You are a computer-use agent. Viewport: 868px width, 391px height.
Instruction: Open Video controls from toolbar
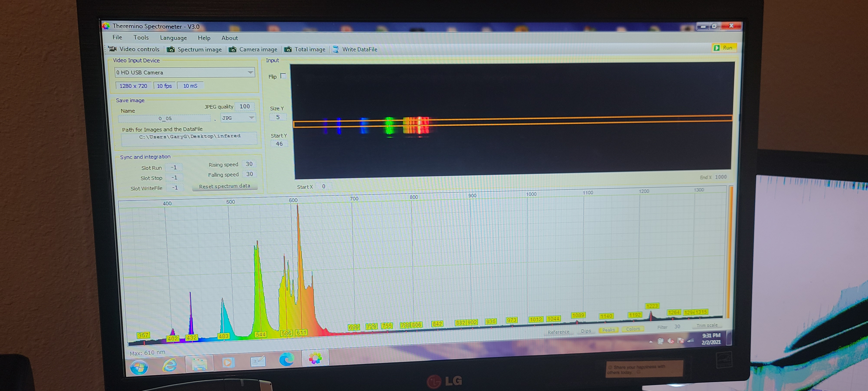point(134,49)
